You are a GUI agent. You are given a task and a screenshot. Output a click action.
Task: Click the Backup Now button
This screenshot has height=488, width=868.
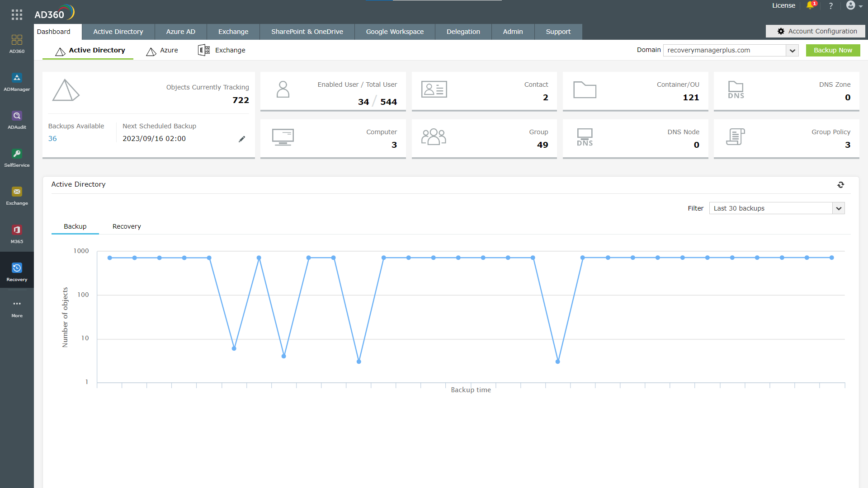coord(833,50)
